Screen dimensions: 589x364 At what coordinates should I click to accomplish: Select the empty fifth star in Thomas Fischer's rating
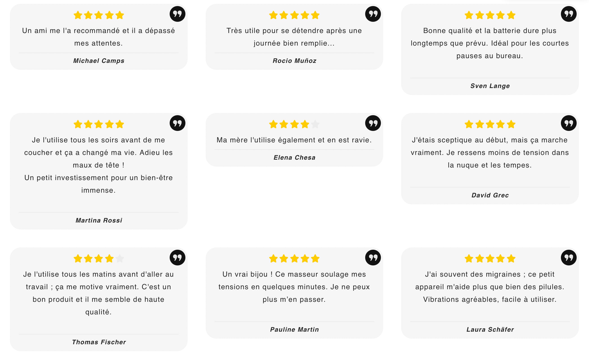(120, 258)
